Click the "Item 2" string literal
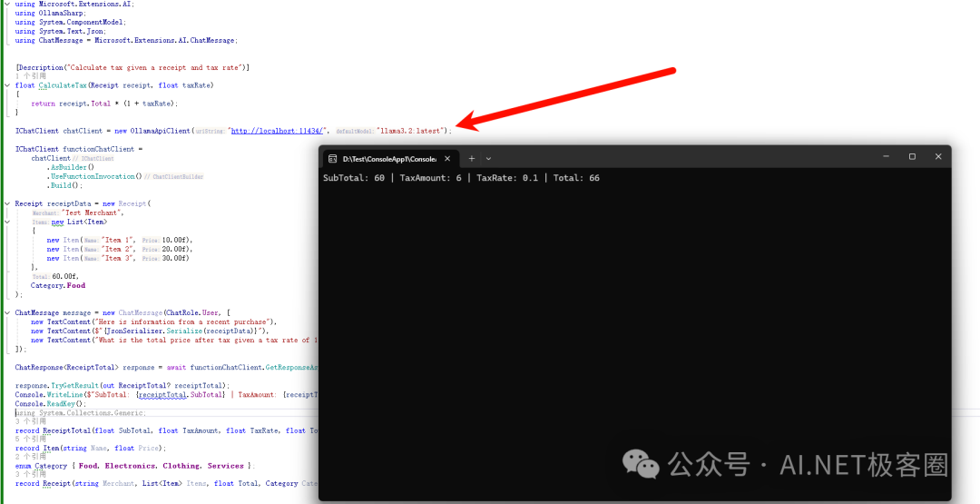980x504 pixels. click(118, 249)
